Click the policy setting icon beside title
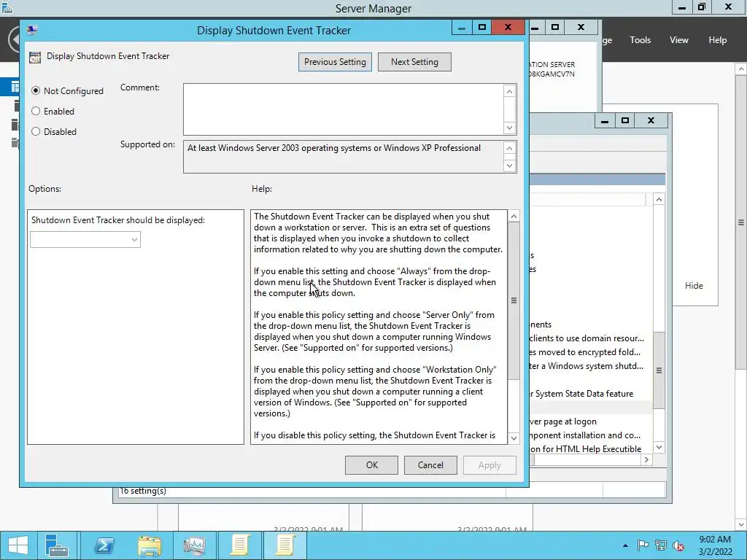Screen dimensions: 747x560 click(35, 57)
